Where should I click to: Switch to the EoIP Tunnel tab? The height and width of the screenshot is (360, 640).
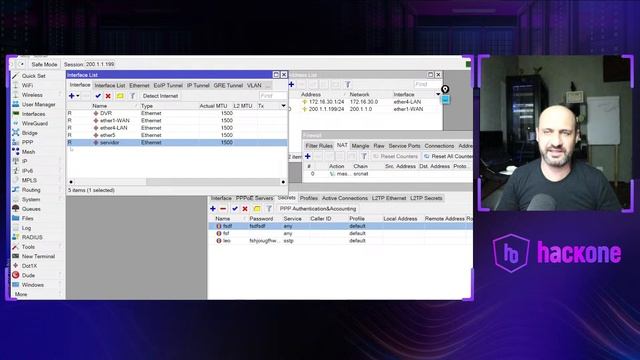(x=168, y=85)
